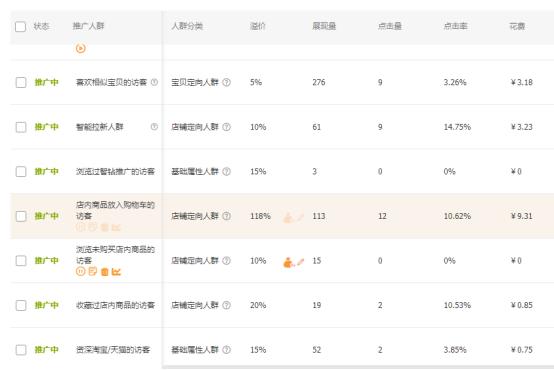Click help icon beside 喜欢相似宝贝的访客

[154, 82]
